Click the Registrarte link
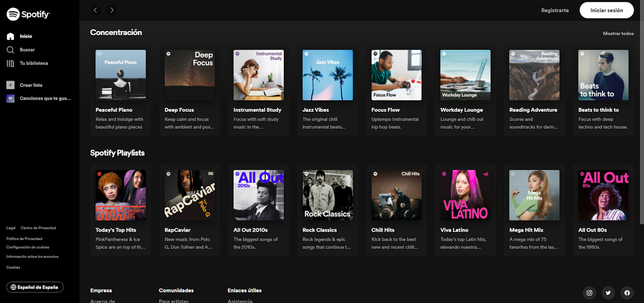This screenshot has height=303, width=644. 555,10
